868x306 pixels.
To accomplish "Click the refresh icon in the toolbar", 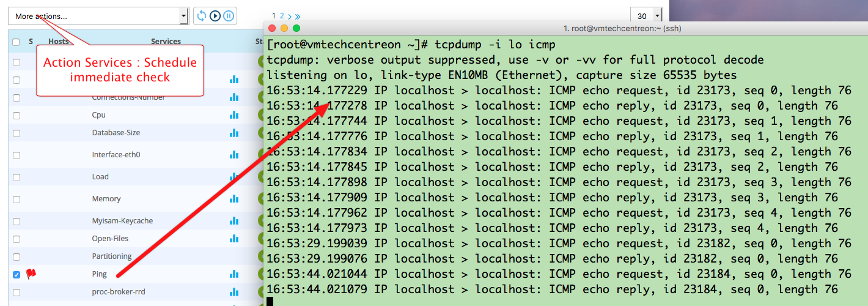I will [x=202, y=16].
